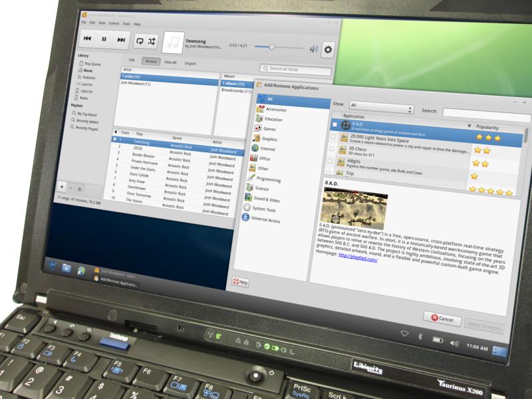Image resolution: width=532 pixels, height=399 pixels.
Task: Select the All category in Add/Remove Applications
Action: pyautogui.click(x=293, y=100)
